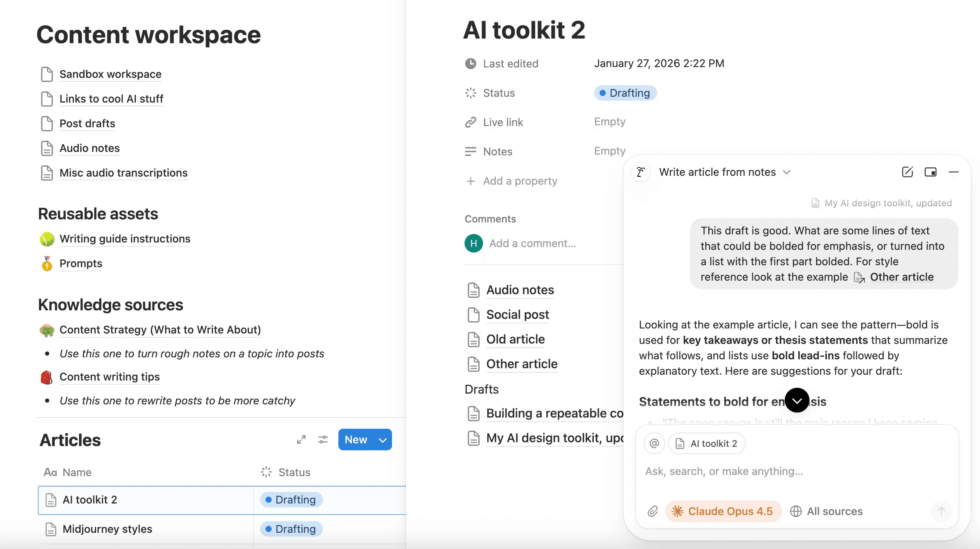
Task: Click the Add a property button
Action: pos(520,181)
